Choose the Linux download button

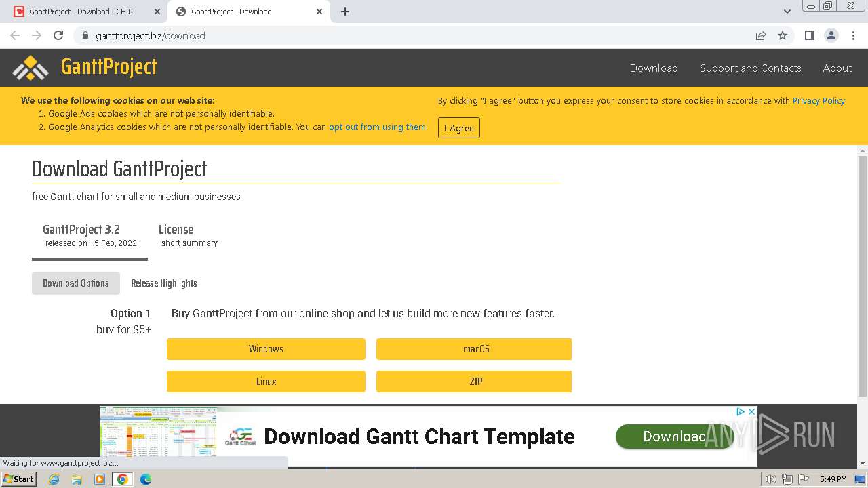(x=266, y=382)
